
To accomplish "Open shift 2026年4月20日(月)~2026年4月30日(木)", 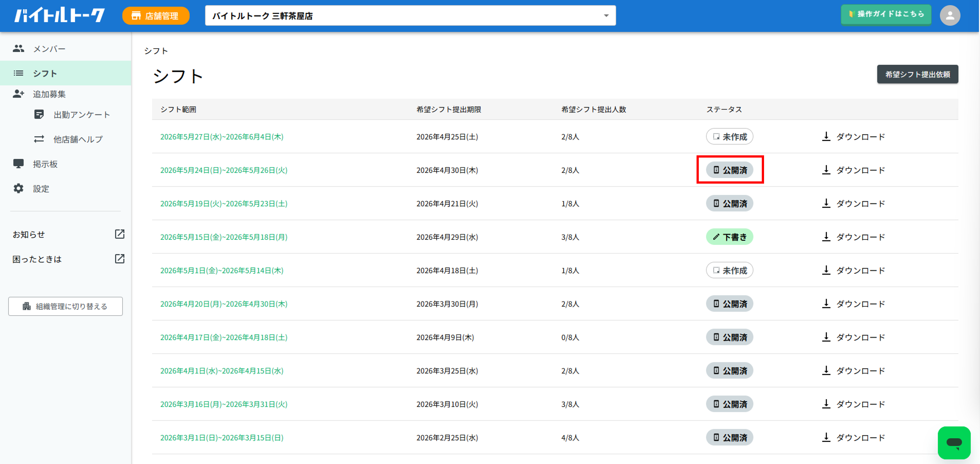I will point(224,304).
